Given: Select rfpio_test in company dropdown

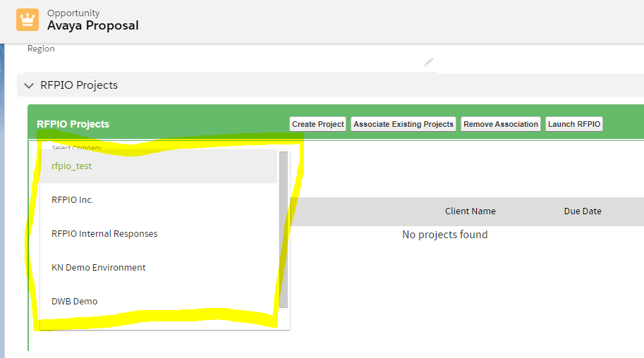Looking at the screenshot, I should click(x=159, y=166).
